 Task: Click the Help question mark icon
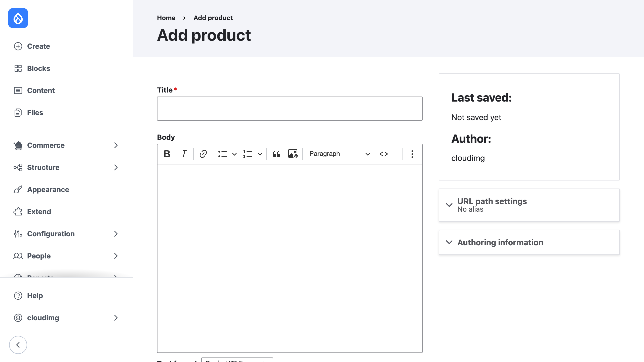point(18,296)
